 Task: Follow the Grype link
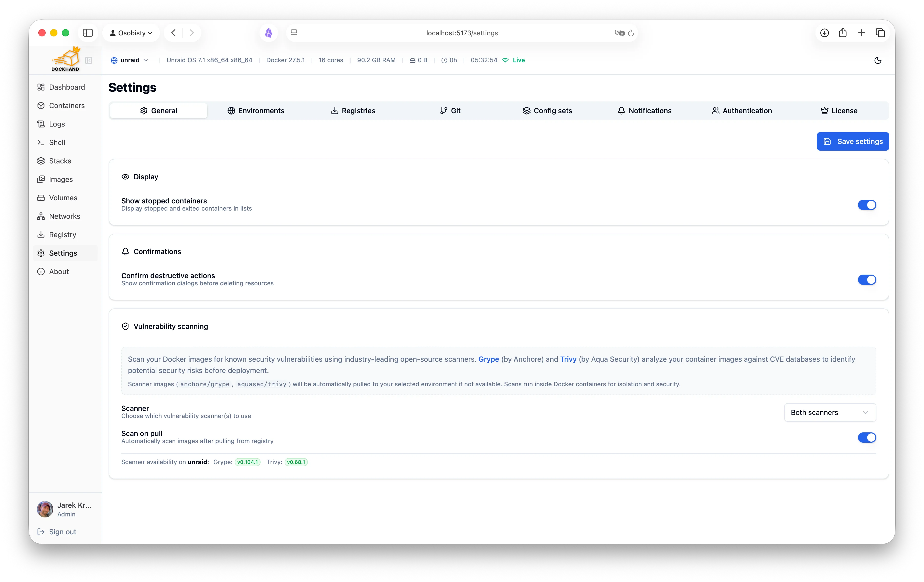click(488, 359)
